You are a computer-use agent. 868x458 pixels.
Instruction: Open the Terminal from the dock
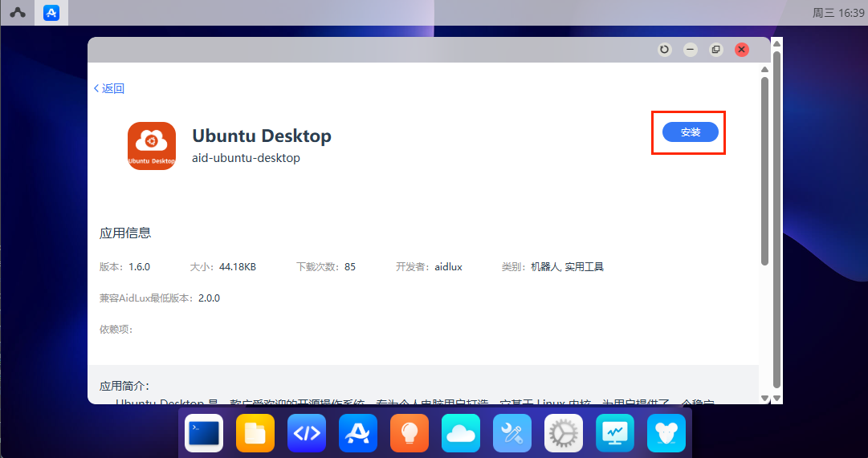pos(204,433)
